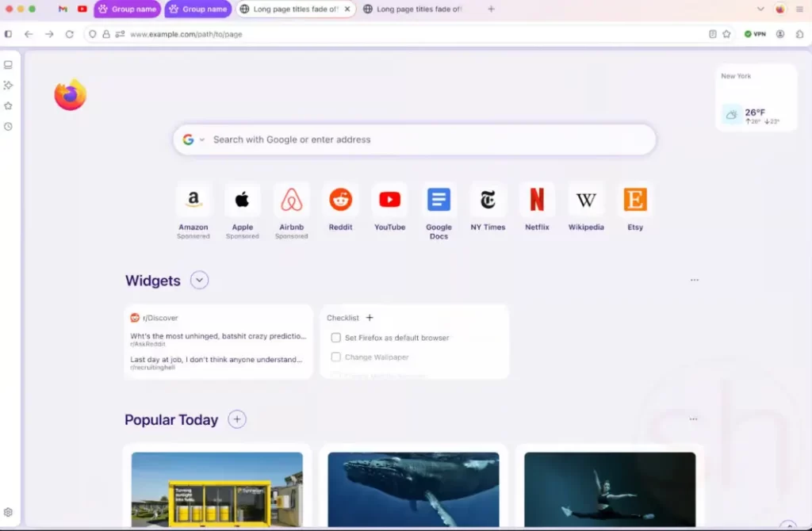Open the pinned YouTube tab
The height and width of the screenshot is (531, 812).
[x=82, y=10]
